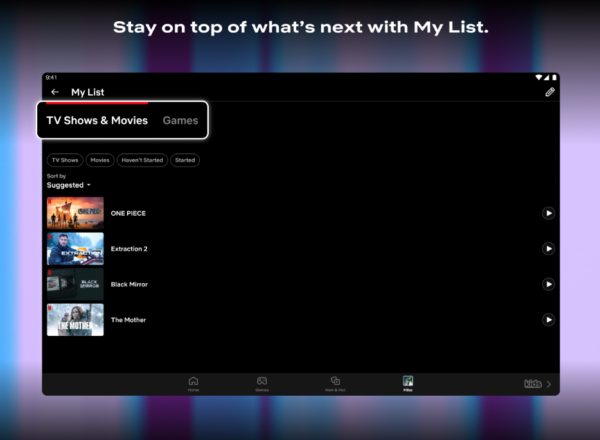This screenshot has height=440, width=600.
Task: Open the Extraction 2 title text
Action: coord(129,249)
